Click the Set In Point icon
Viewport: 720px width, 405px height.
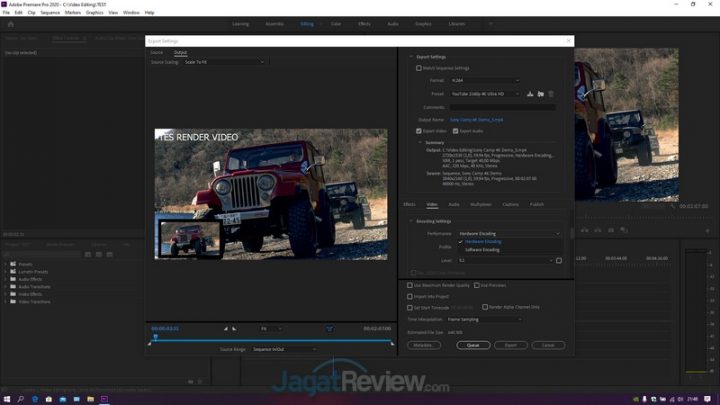pos(226,328)
